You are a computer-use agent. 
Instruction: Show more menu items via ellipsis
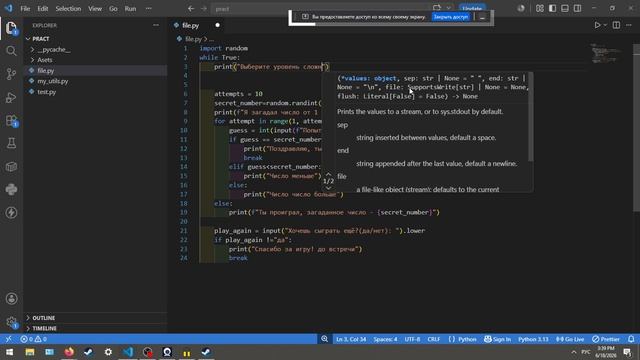[149, 9]
